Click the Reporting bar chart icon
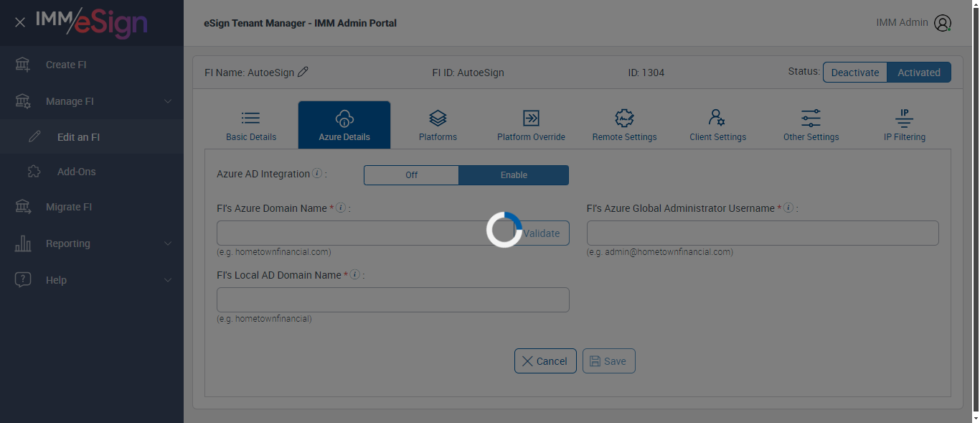Image resolution: width=980 pixels, height=423 pixels. pos(23,243)
